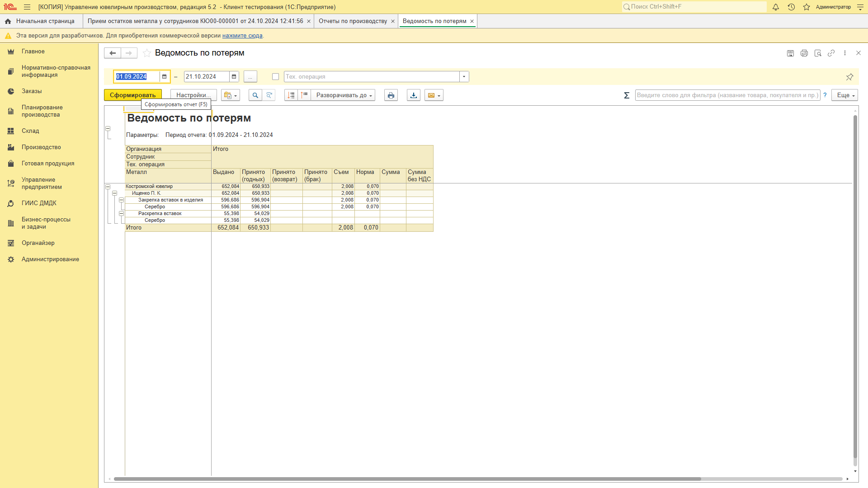
Task: Get link to report icon
Action: (831, 53)
